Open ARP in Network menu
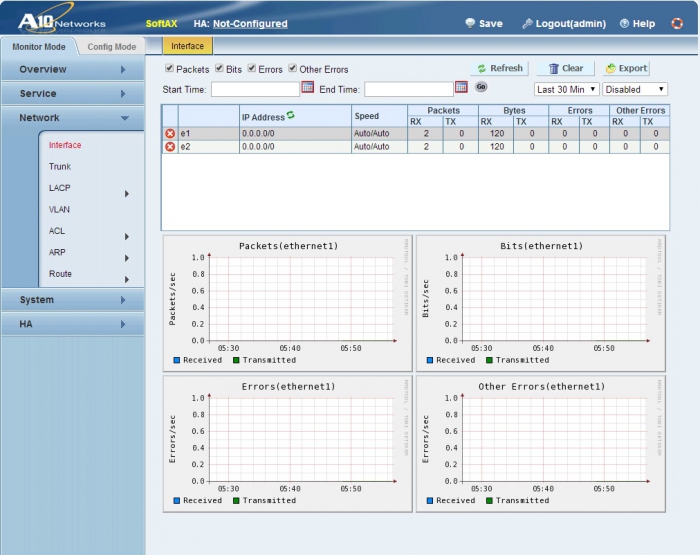 [57, 252]
